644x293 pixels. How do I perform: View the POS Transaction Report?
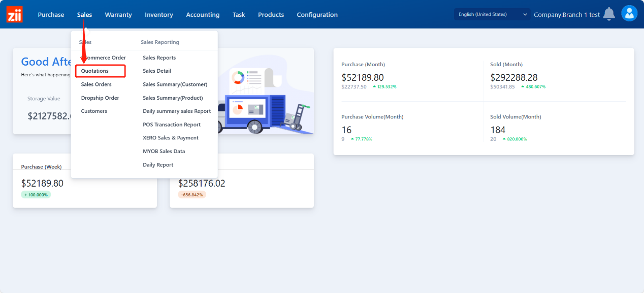(x=172, y=125)
